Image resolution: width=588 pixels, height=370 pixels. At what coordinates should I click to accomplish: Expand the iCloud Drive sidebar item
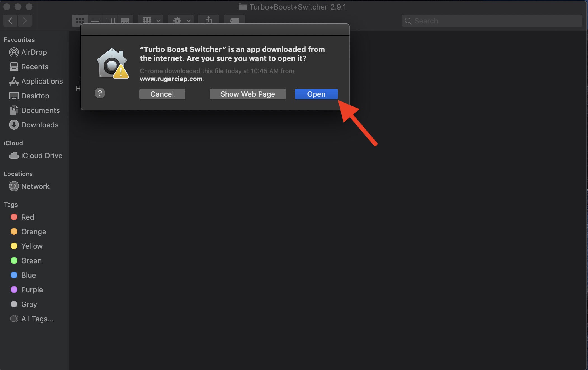click(x=41, y=156)
